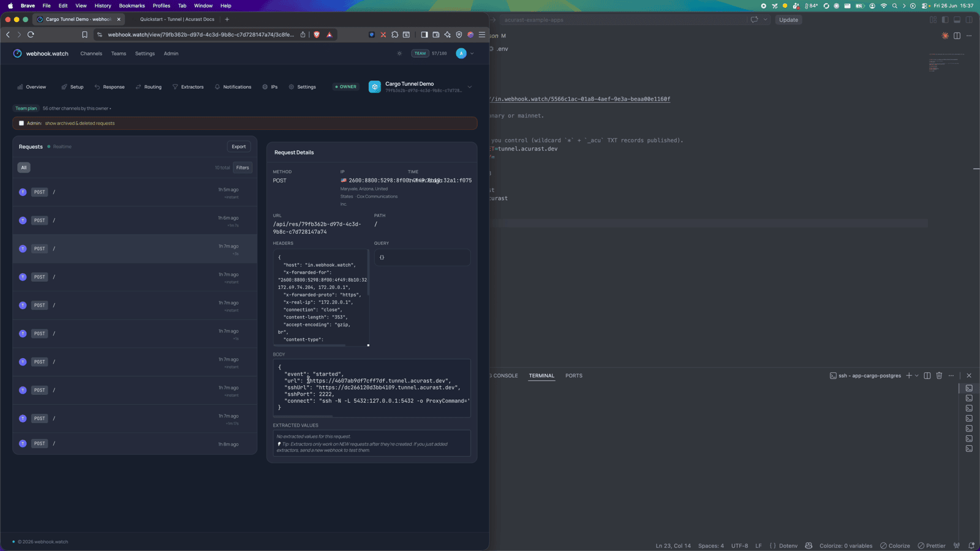Open VS Code acurast-example-apps command search
This screenshot has height=551, width=980.
coord(622,20)
